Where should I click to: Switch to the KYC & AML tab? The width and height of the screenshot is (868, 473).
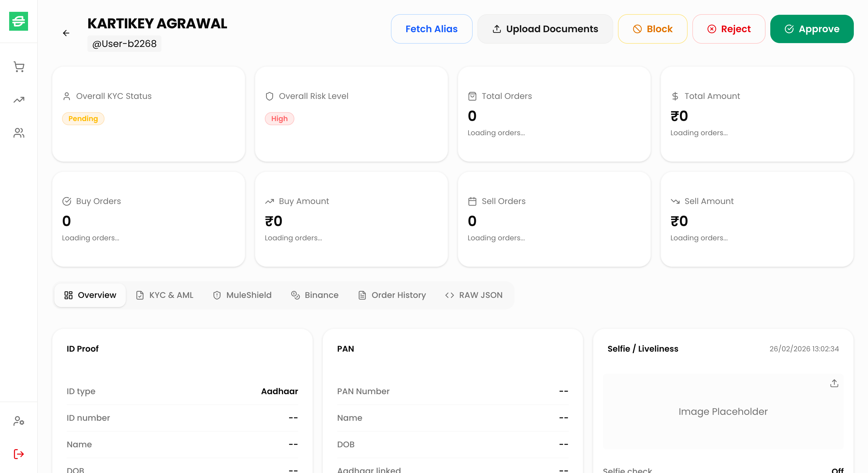(x=164, y=295)
